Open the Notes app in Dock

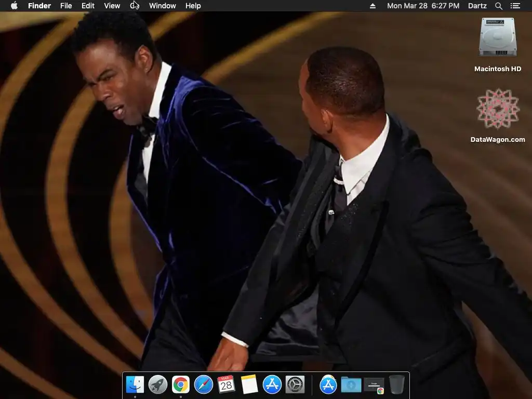249,385
